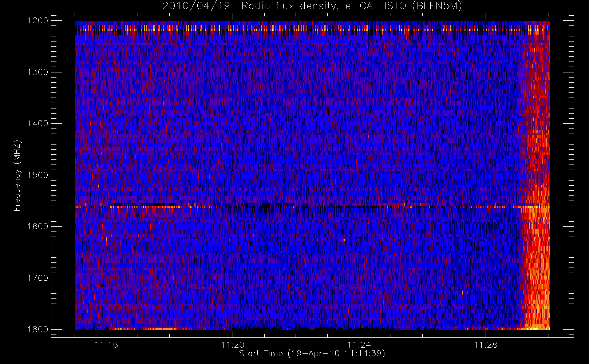Click the 'Frequency (MHz)' axis label
Screen dimensions: 589x364
tap(17, 175)
